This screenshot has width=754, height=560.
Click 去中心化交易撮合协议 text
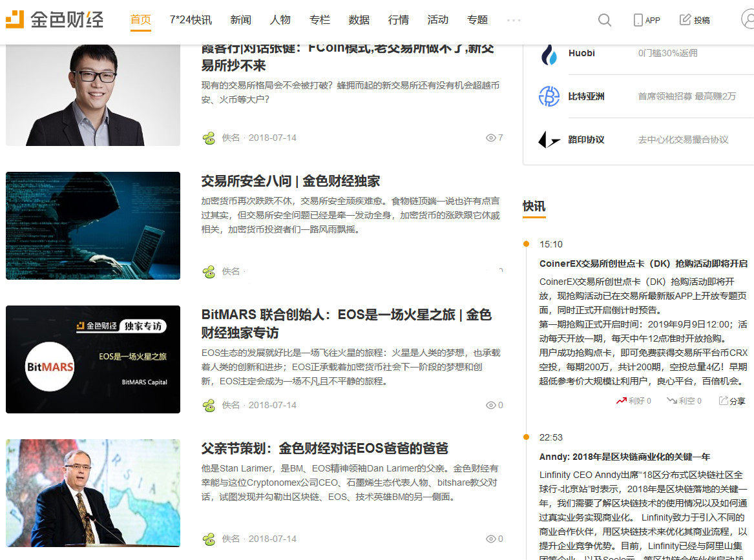point(683,140)
